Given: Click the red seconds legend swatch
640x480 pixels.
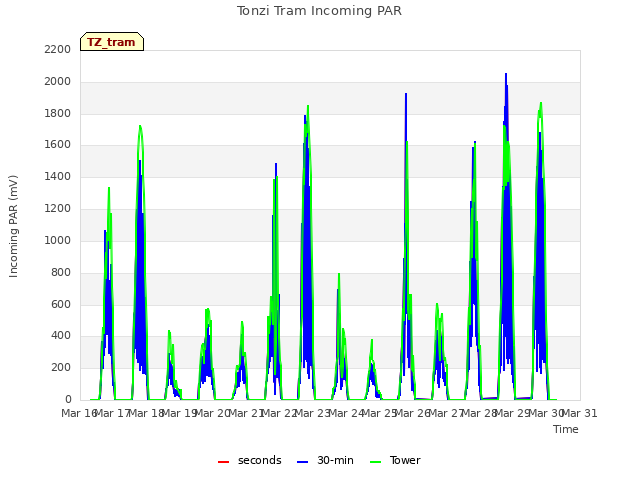Looking at the screenshot, I should tap(224, 462).
